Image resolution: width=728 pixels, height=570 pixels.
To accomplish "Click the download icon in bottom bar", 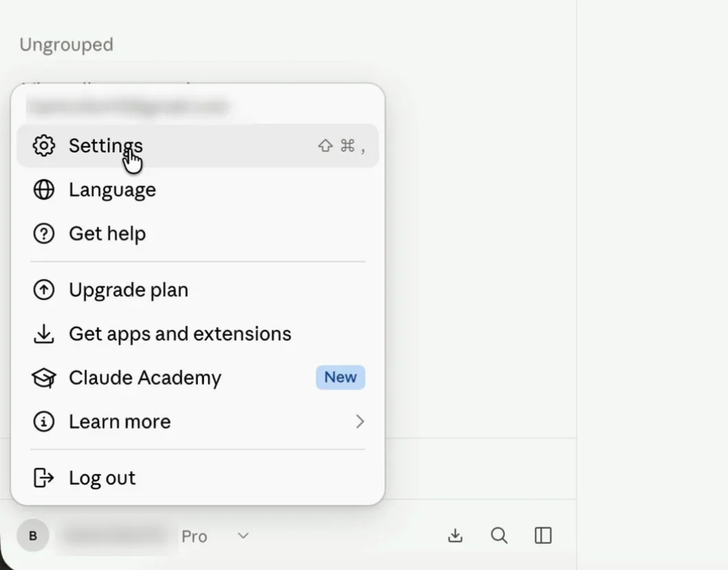I will pos(455,536).
